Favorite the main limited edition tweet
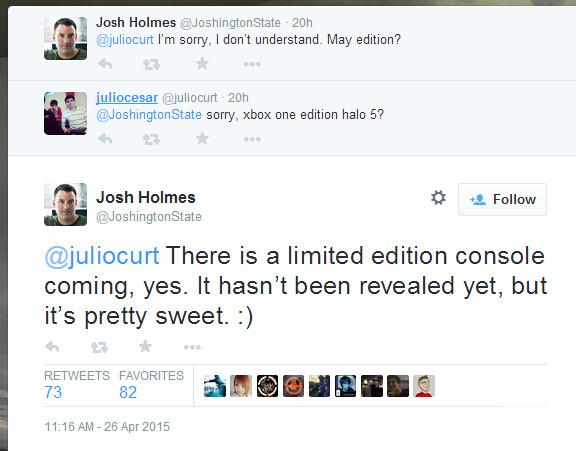This screenshot has height=451, width=576. click(x=145, y=346)
